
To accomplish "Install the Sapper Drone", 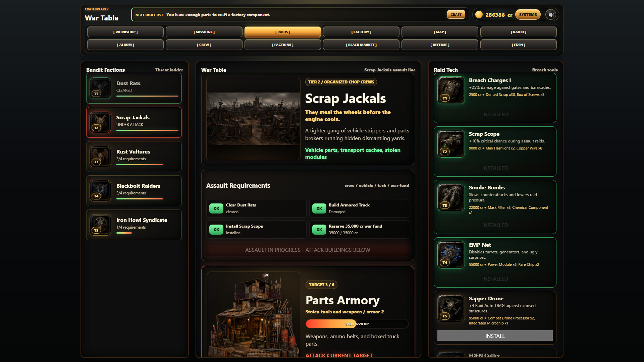I will 495,336.
